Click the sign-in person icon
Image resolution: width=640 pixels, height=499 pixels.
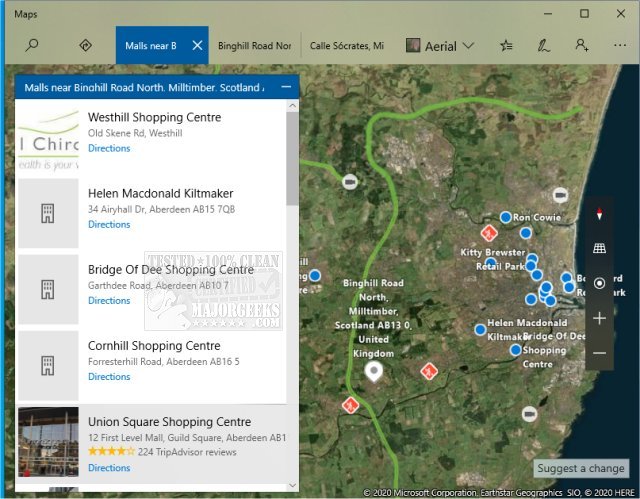(x=582, y=45)
